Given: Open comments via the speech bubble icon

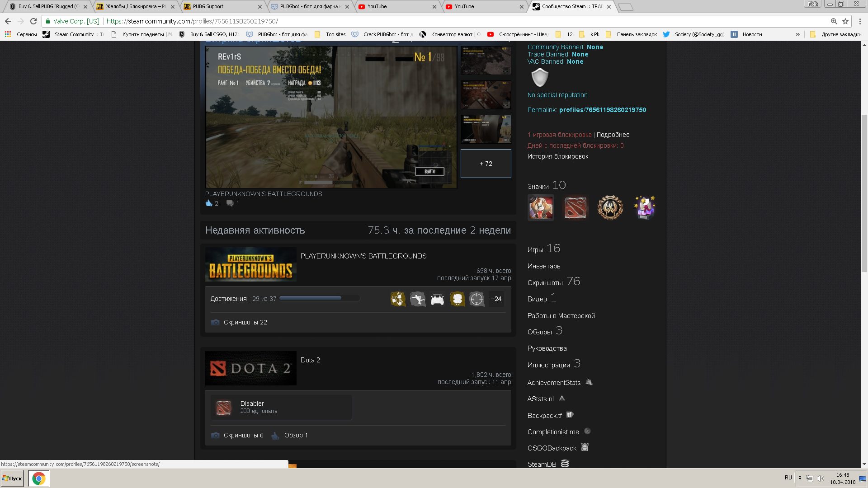Looking at the screenshot, I should [230, 203].
